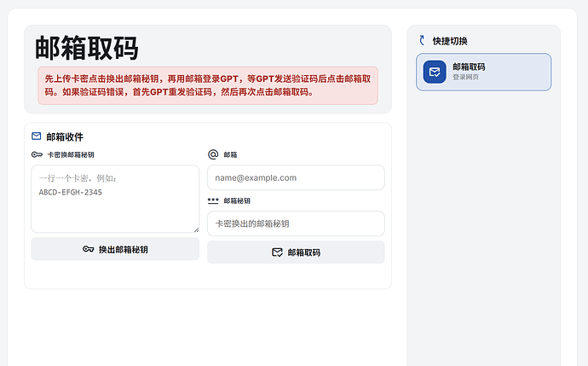Click the refresh arrow icon beside 快捷切换
This screenshot has height=366, width=588.
pos(422,40)
